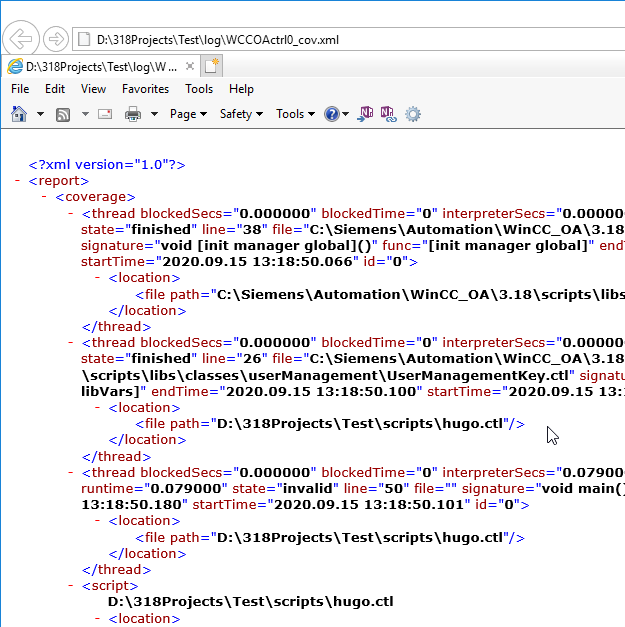The height and width of the screenshot is (627, 625).
Task: Click the gear icon in command bar
Action: point(413,114)
